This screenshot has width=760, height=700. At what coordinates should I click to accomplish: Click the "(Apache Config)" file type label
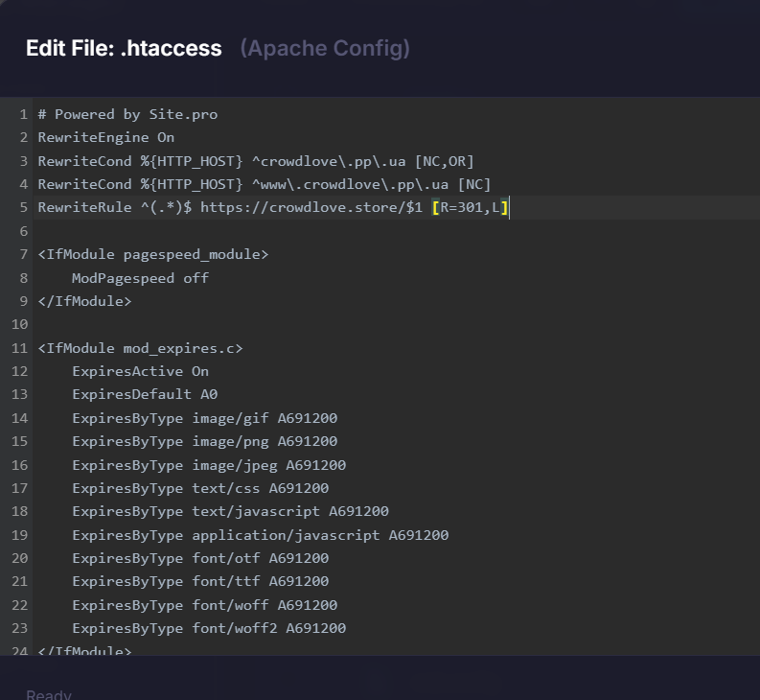325,48
